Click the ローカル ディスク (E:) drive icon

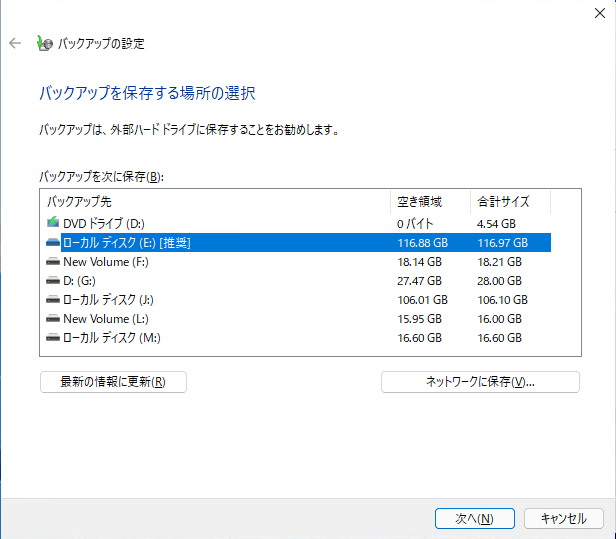[53, 242]
